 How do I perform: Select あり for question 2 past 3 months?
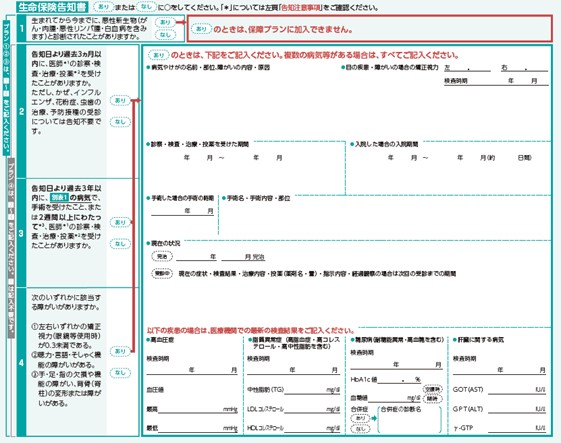pyautogui.click(x=120, y=101)
